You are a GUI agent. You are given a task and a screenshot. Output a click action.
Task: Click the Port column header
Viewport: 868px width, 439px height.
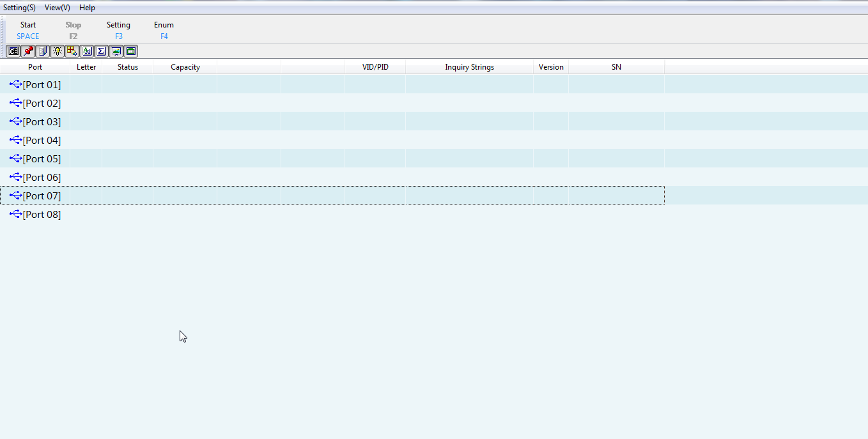click(x=35, y=67)
